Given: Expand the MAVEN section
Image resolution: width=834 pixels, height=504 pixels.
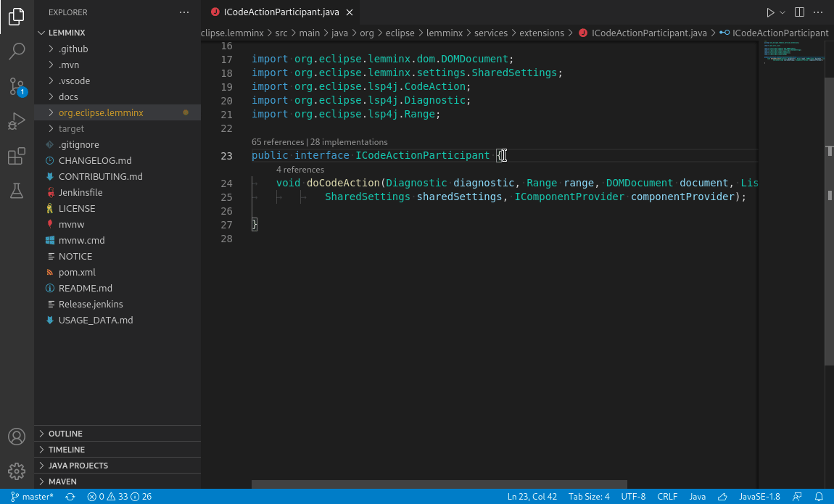Looking at the screenshot, I should click(117, 482).
